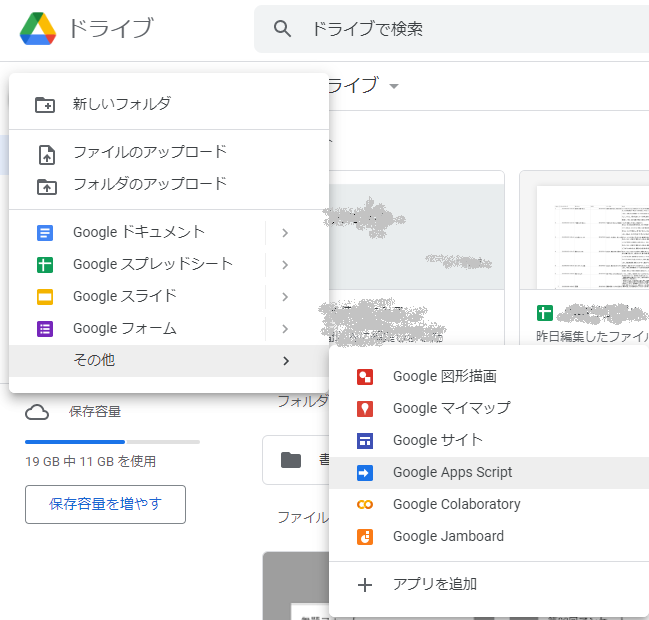Select Google 図形描画
The width and height of the screenshot is (649, 620).
489,376
